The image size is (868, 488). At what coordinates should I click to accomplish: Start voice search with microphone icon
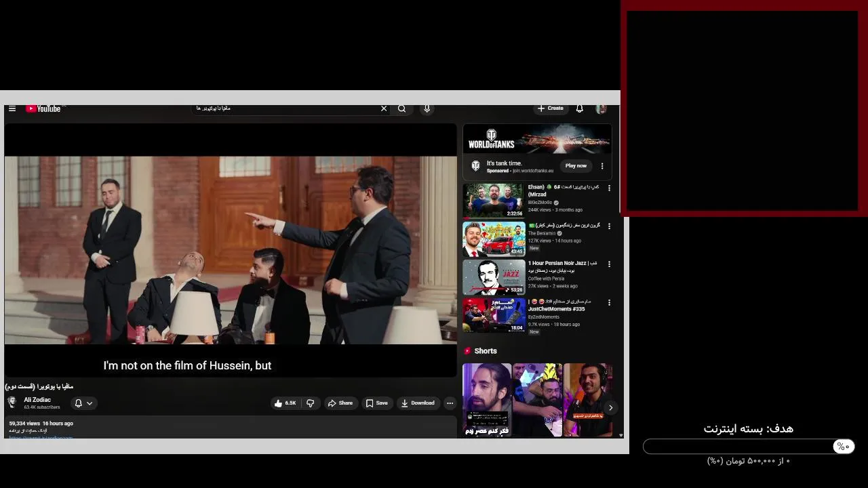[427, 108]
